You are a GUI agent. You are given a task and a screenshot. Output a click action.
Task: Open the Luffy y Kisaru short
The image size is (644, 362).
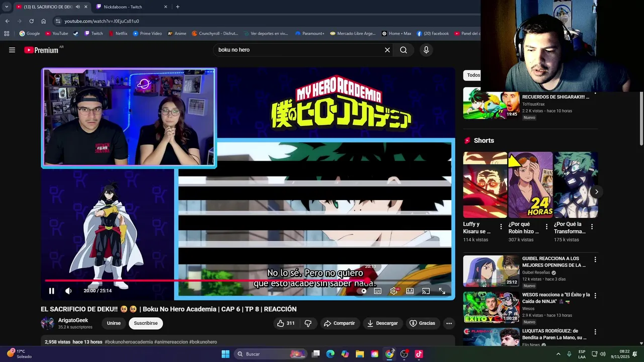(x=485, y=185)
